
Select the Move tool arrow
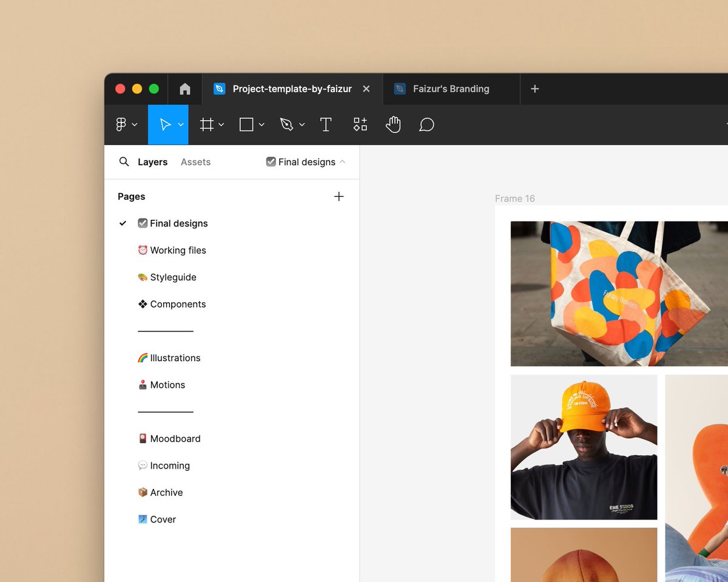click(164, 124)
